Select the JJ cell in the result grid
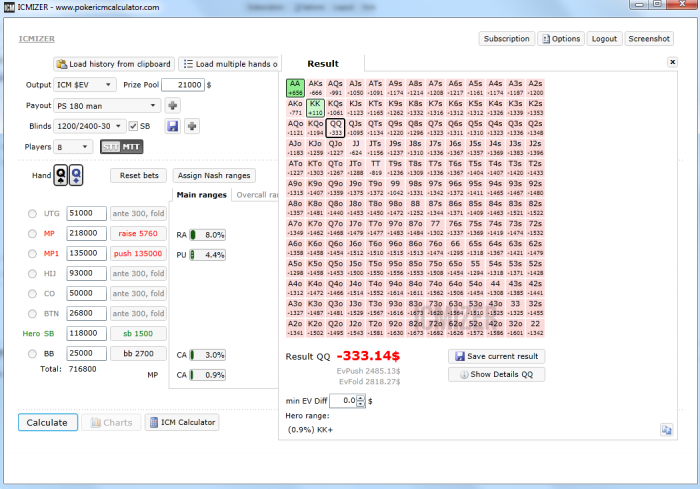Viewport: 700px width, 489px height. pyautogui.click(x=355, y=148)
